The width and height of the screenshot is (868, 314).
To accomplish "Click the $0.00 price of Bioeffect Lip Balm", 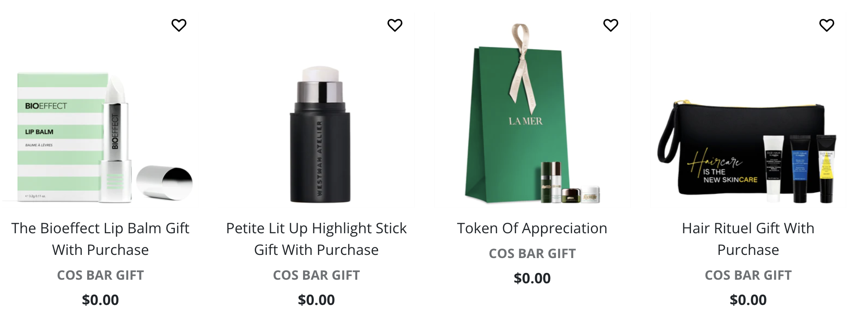I will [x=100, y=300].
